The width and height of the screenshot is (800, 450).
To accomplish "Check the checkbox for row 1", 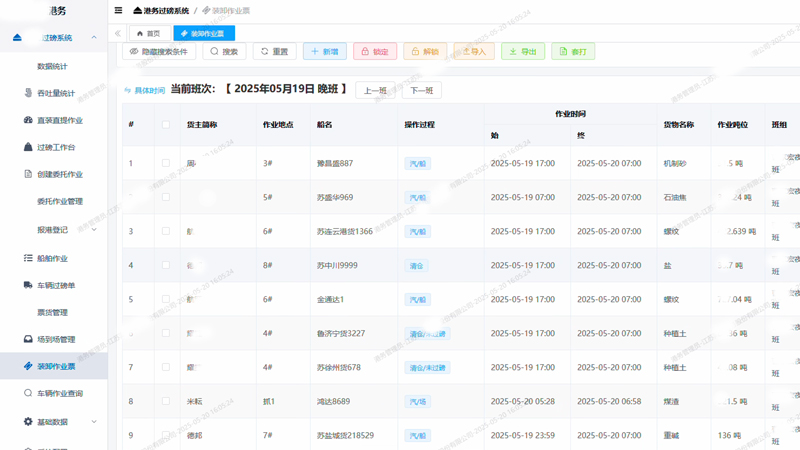I will [166, 163].
